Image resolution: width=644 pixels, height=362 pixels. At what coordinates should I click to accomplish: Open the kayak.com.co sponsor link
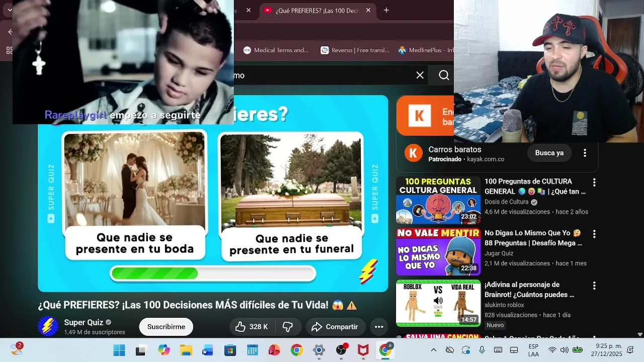[486, 159]
